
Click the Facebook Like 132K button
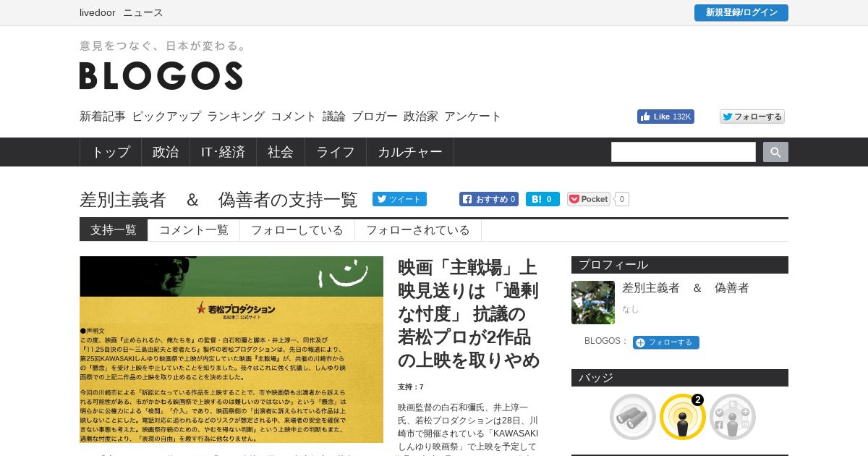pyautogui.click(x=665, y=117)
